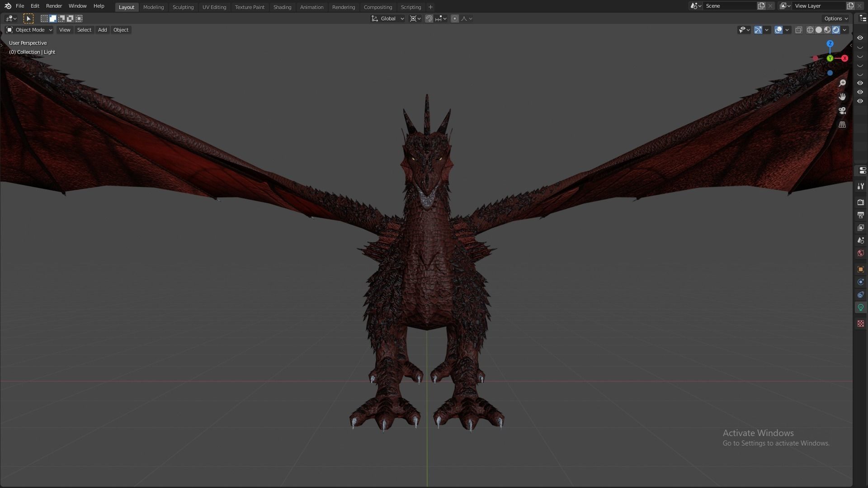Click the pan view hand icon
Image resolution: width=868 pixels, height=488 pixels.
click(842, 97)
